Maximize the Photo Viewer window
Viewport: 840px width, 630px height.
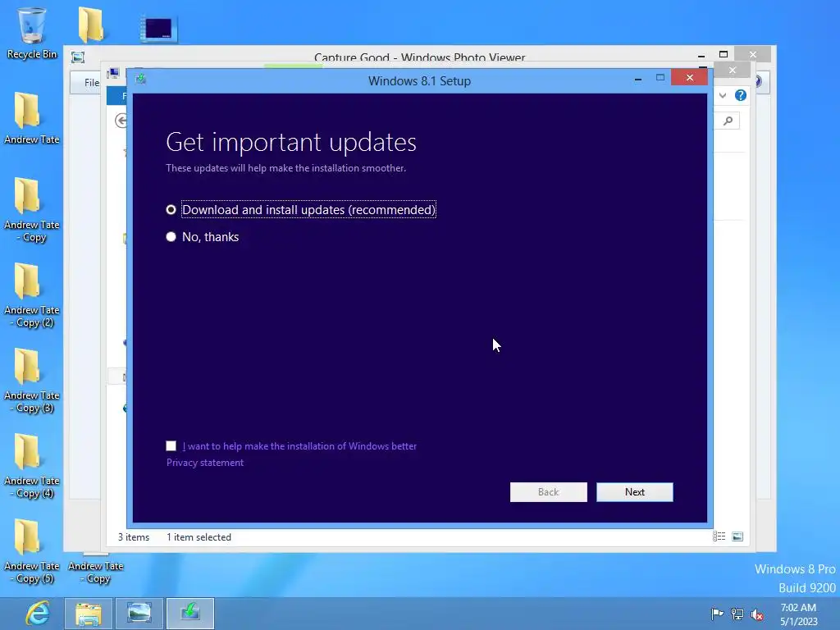pos(724,54)
